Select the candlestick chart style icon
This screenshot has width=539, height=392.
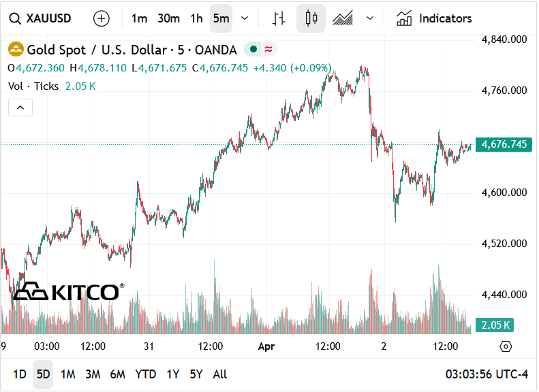[x=311, y=18]
